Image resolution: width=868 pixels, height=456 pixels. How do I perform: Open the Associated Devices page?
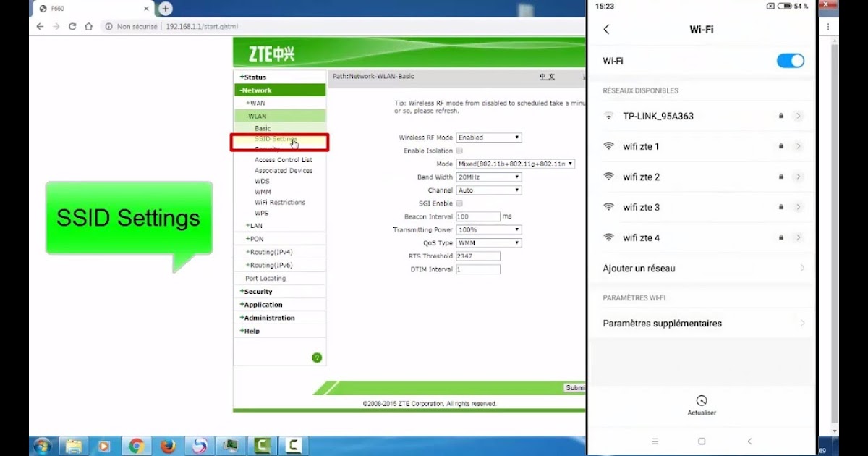point(284,171)
